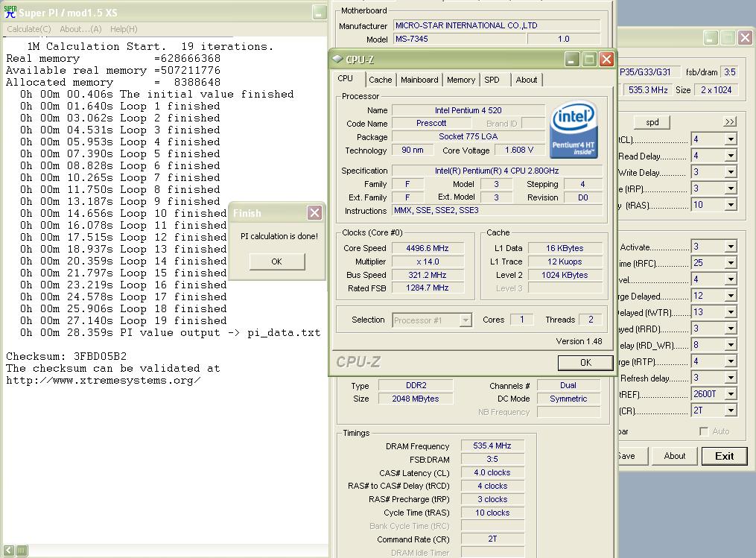The width and height of the screenshot is (756, 558).
Task: Click the xtremesystems.org URL text
Action: click(x=104, y=381)
